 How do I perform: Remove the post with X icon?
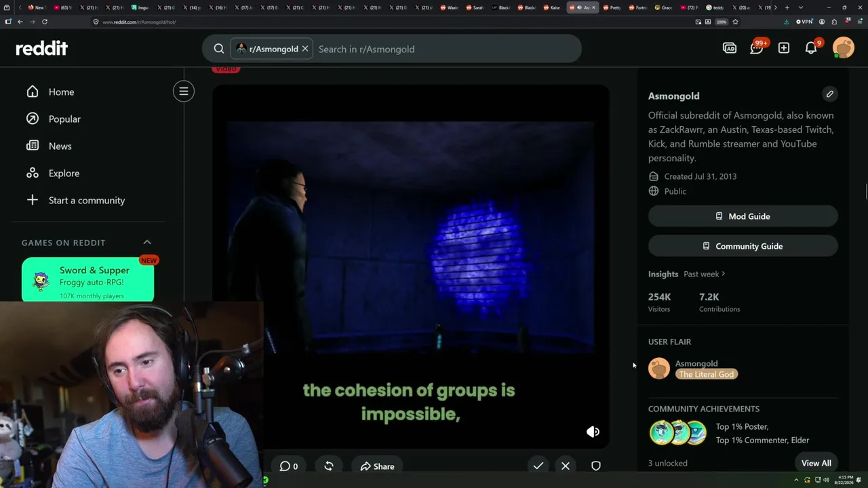[566, 466]
